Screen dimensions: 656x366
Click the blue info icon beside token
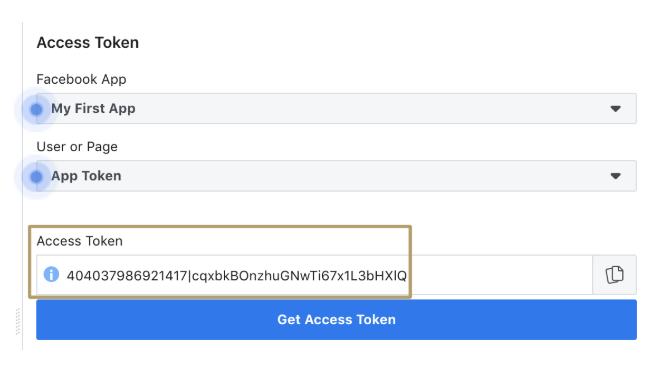pos(51,274)
